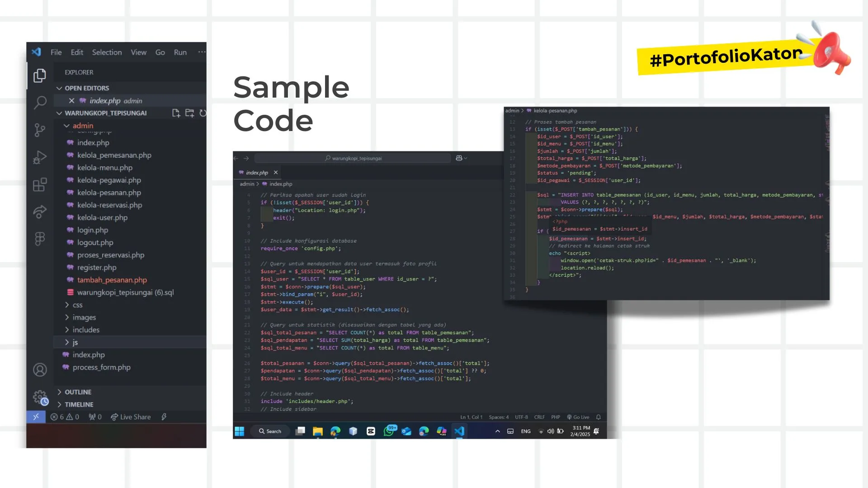This screenshot has height=488, width=868.
Task: Select the index.php editor tab
Action: click(x=258, y=173)
